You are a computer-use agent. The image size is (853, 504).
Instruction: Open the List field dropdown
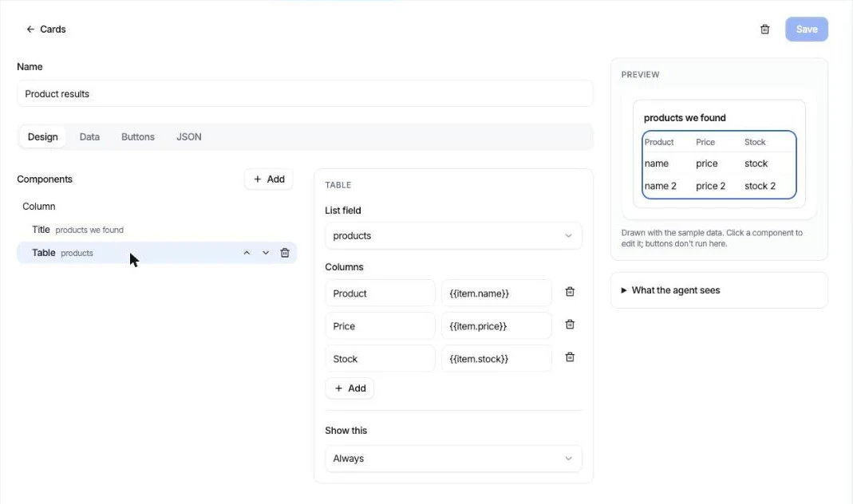tap(453, 236)
